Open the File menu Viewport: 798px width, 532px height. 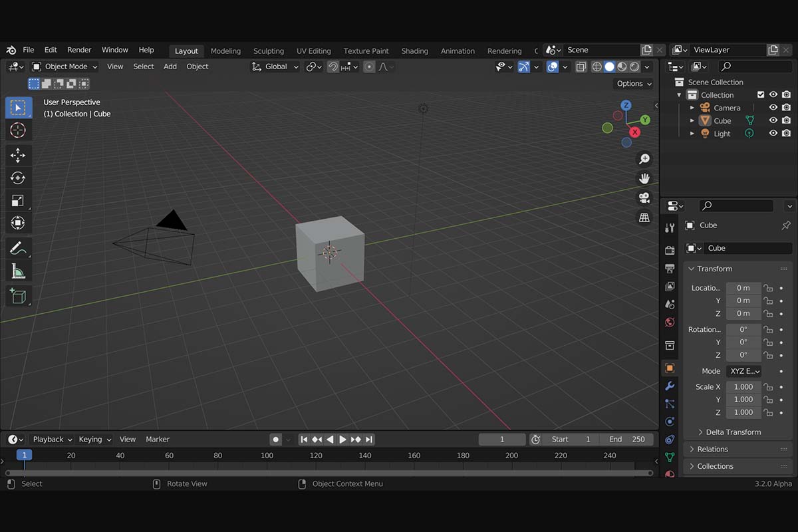[29, 50]
